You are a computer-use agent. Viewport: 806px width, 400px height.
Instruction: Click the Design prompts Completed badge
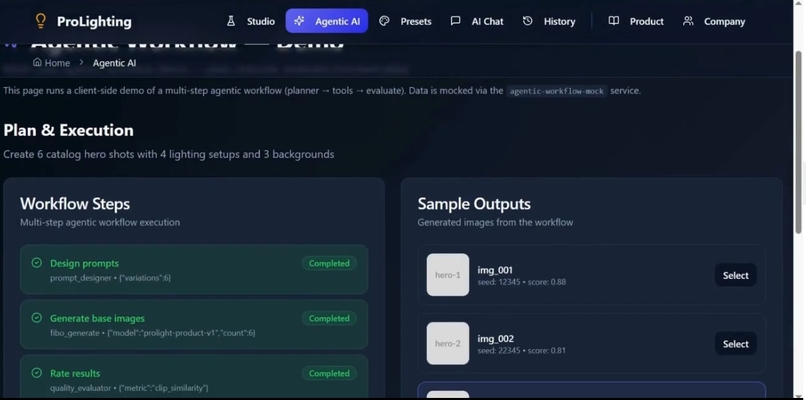tap(329, 263)
